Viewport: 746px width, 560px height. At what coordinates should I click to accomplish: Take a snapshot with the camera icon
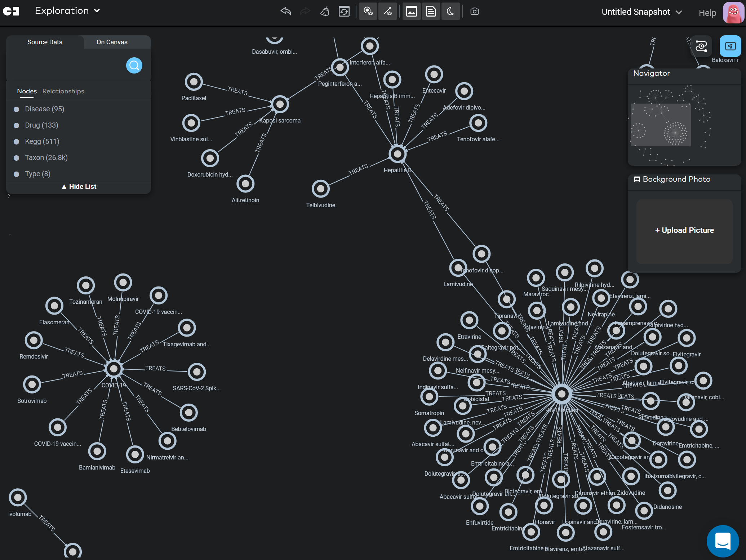click(x=475, y=12)
